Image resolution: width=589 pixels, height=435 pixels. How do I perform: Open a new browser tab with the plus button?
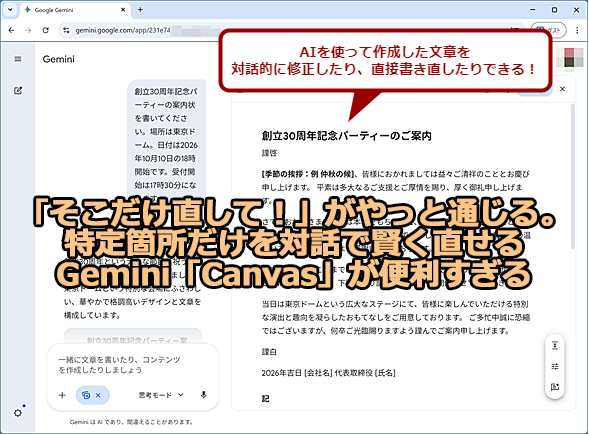[140, 10]
